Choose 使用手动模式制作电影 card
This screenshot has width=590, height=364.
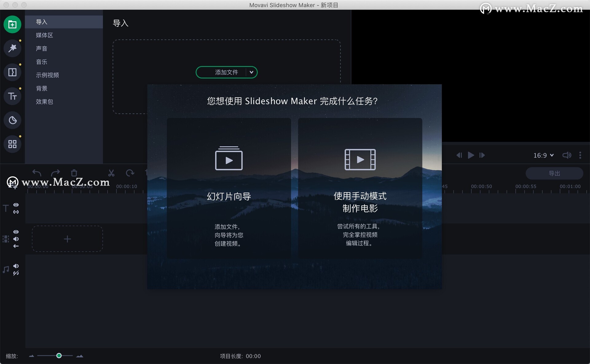(360, 188)
